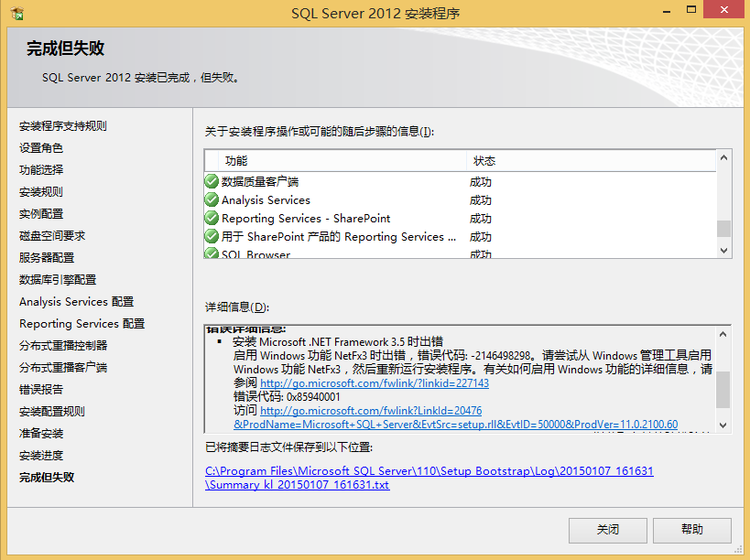Select the Analysis Services 配置 step
The height and width of the screenshot is (560, 750).
[x=77, y=302]
